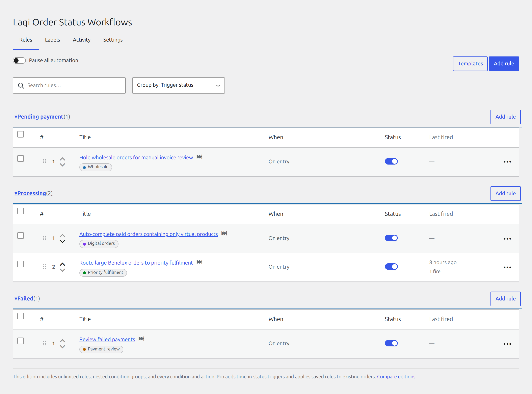This screenshot has width=532, height=394.
Task: Click the search magnifier icon
Action: pyautogui.click(x=21, y=85)
